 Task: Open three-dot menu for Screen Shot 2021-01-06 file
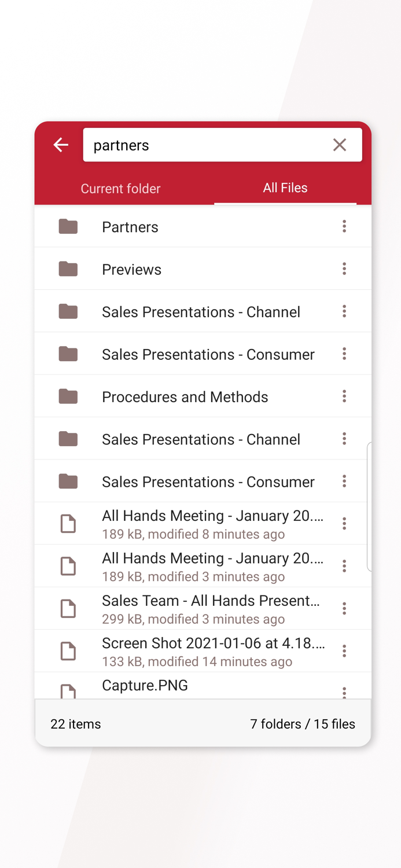344,651
